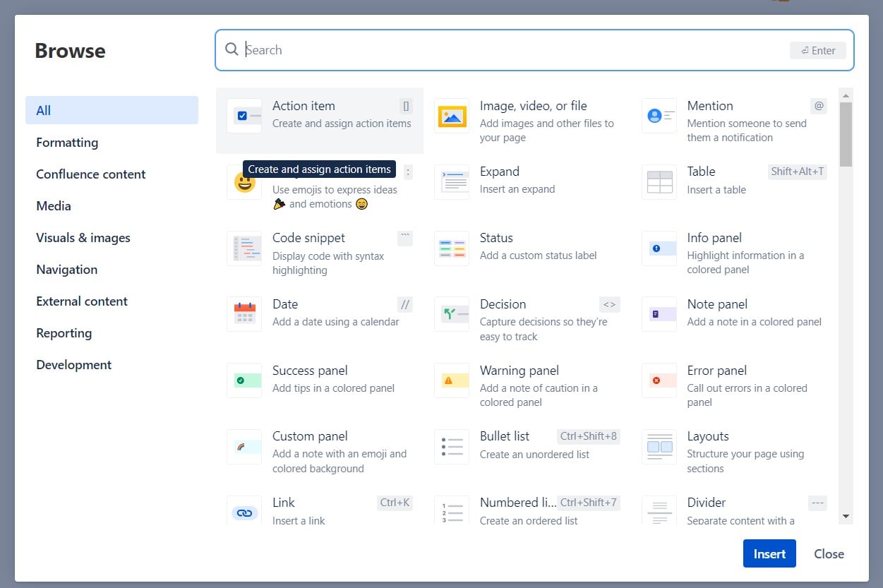Image resolution: width=883 pixels, height=588 pixels.
Task: Choose the Decision arrow icon
Action: [452, 314]
